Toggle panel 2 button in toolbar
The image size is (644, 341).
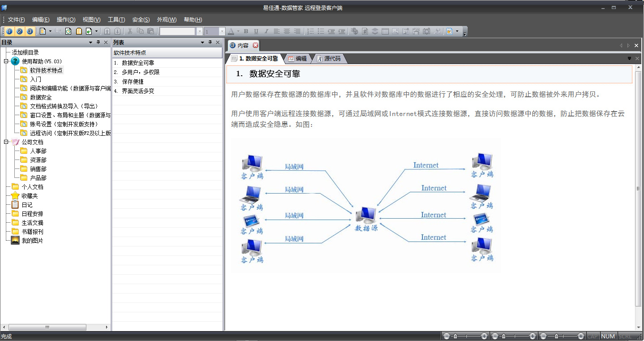pos(20,31)
